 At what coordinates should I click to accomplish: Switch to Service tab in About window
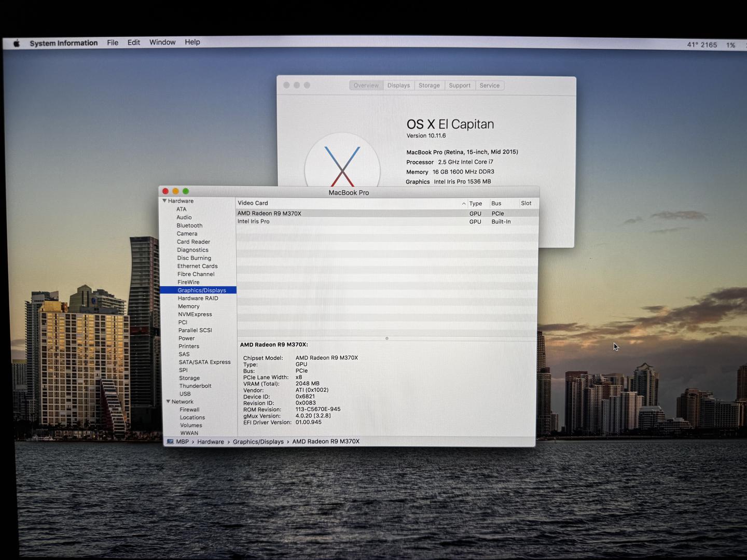[490, 86]
